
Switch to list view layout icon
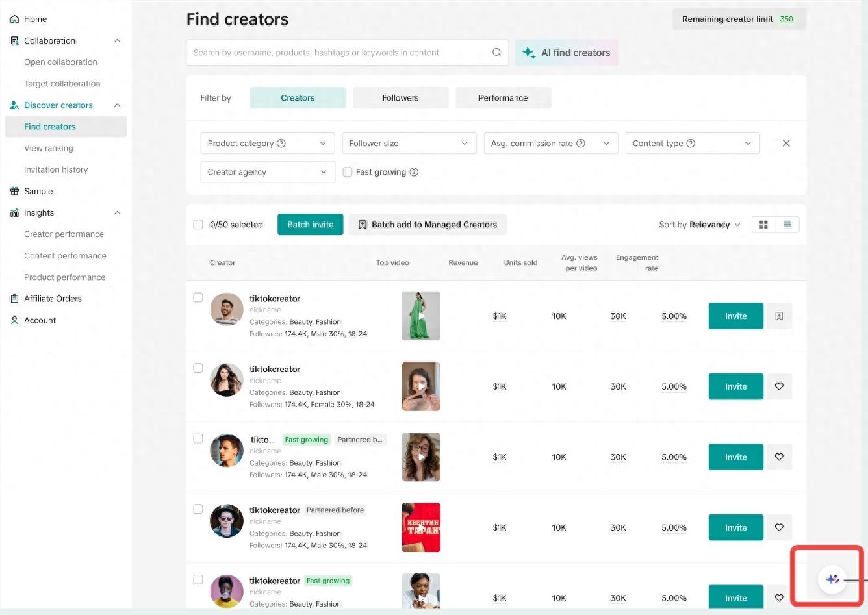pos(787,225)
